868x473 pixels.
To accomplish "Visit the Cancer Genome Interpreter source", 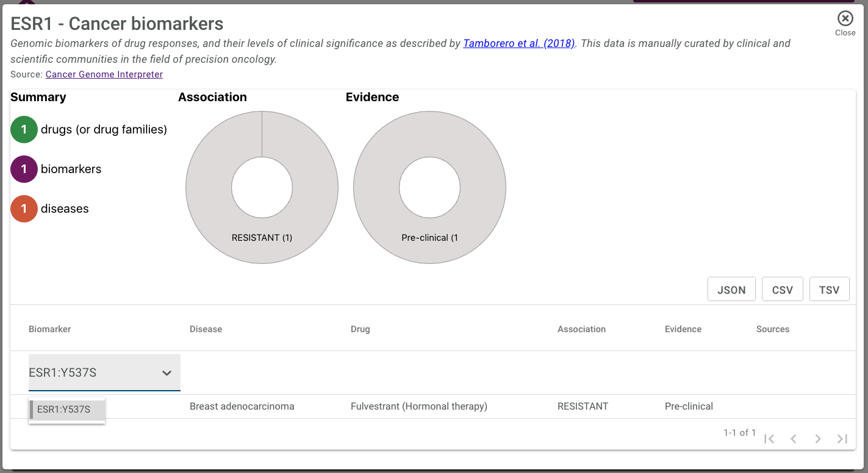I will click(x=104, y=74).
